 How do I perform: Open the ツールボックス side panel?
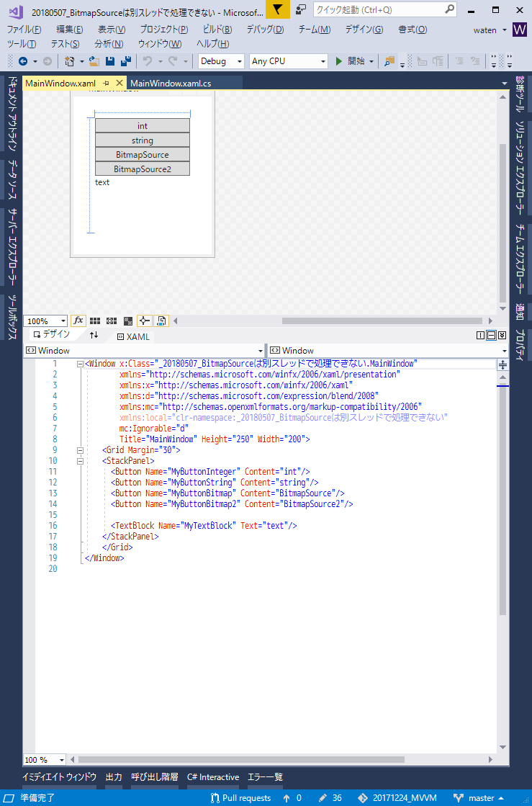tap(12, 317)
